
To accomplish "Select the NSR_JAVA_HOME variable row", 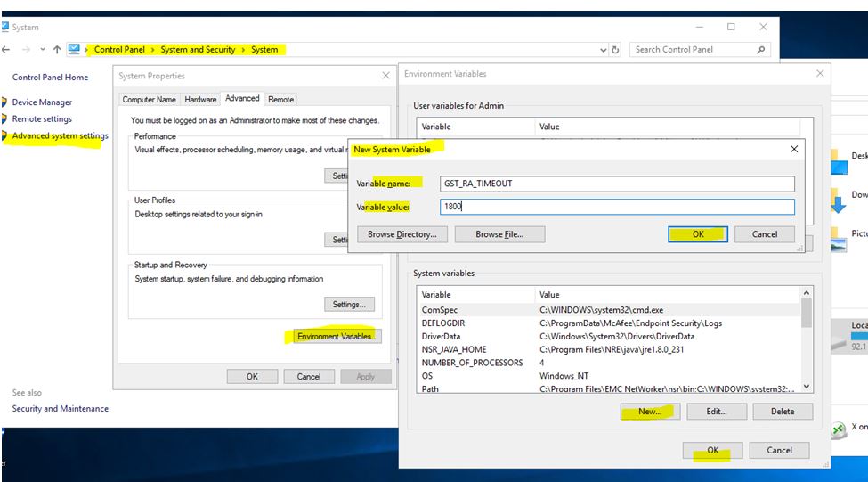I will [454, 349].
